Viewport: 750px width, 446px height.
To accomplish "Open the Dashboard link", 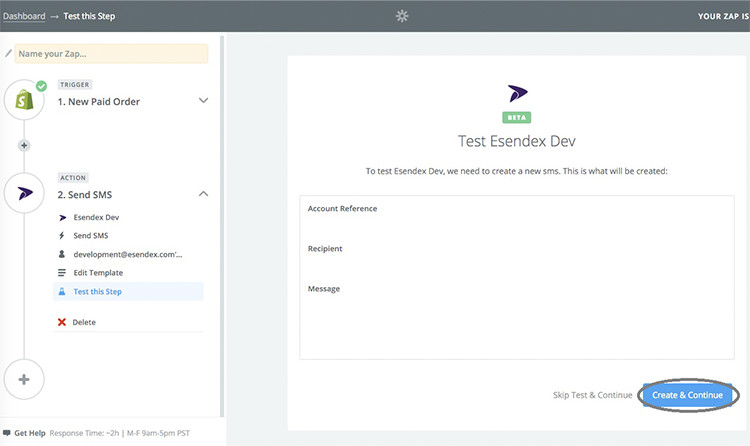I will (24, 16).
